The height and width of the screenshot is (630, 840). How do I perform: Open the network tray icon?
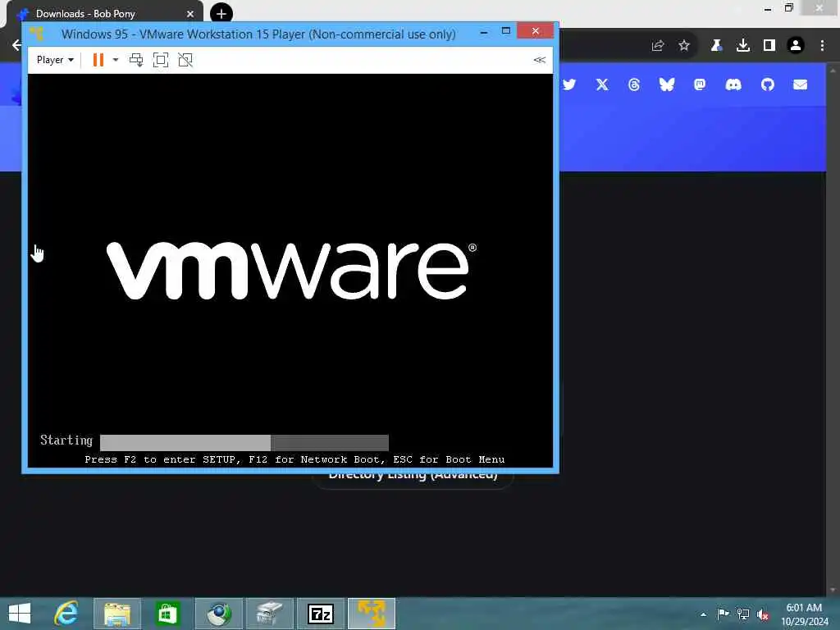click(743, 614)
